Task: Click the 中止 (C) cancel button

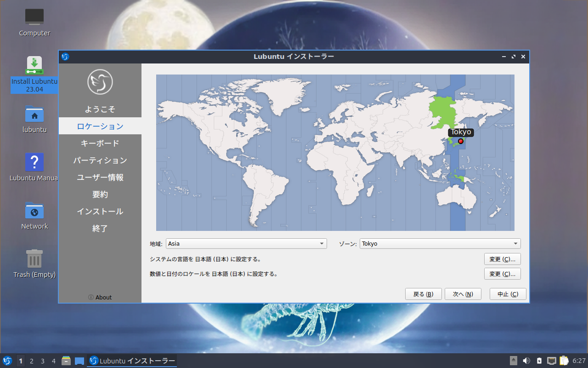Action: pos(508,294)
